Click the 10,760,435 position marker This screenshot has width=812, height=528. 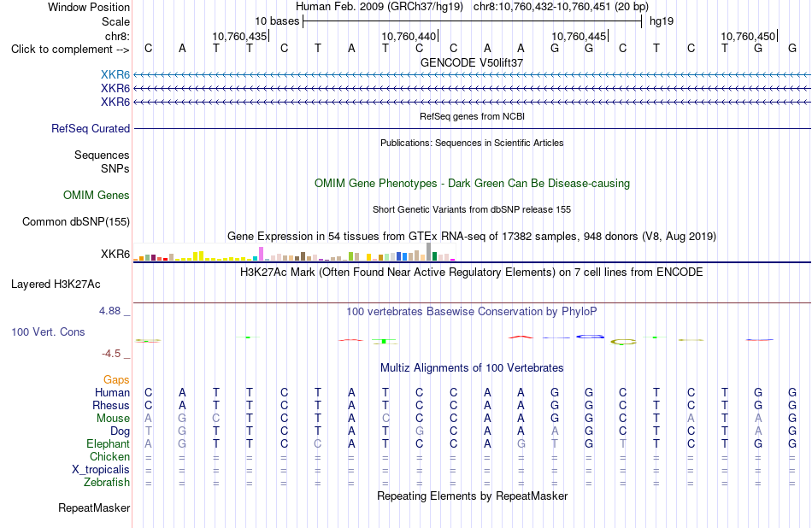point(240,36)
